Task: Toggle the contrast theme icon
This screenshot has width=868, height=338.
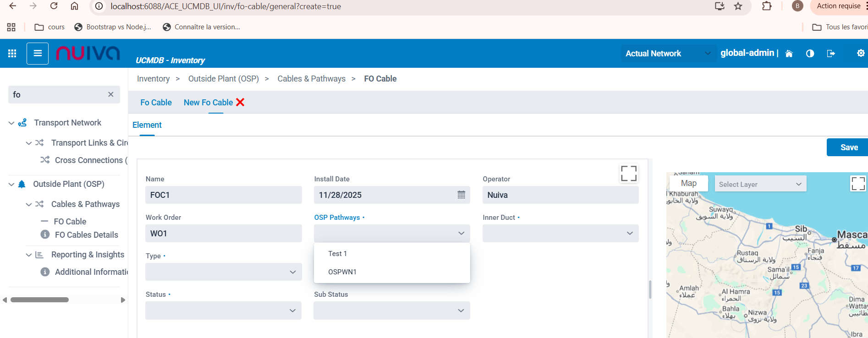Action: pos(810,54)
